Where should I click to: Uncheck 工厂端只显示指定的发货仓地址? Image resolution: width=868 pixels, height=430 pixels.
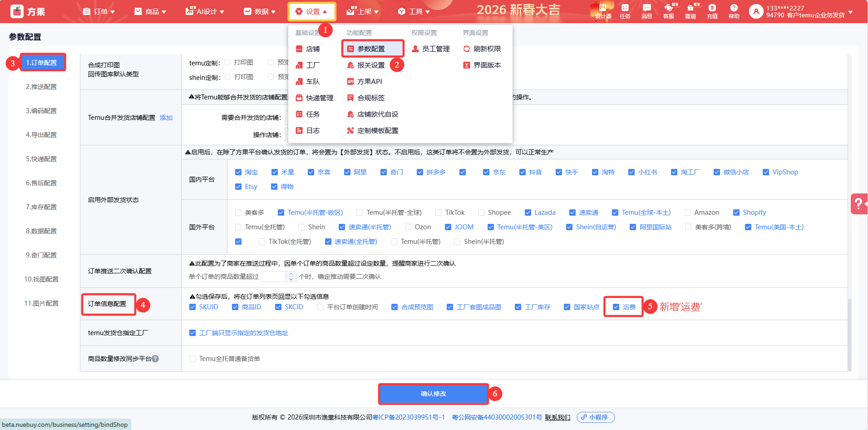click(192, 333)
